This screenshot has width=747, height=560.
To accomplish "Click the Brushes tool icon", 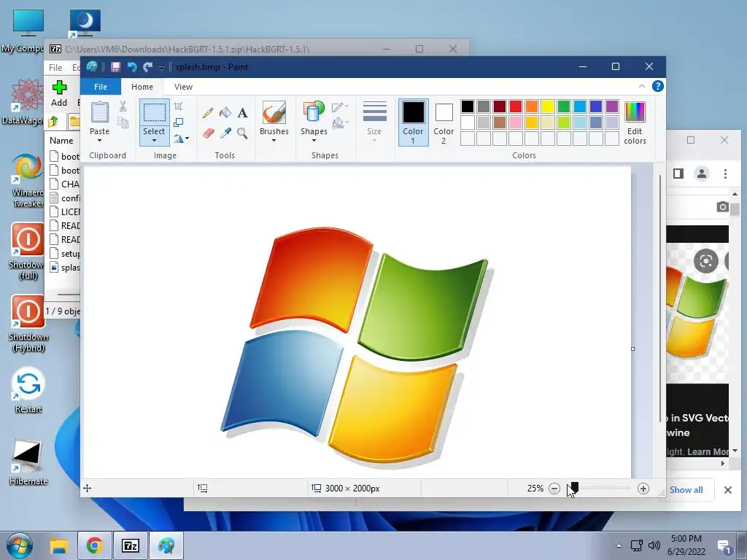I will [274, 112].
